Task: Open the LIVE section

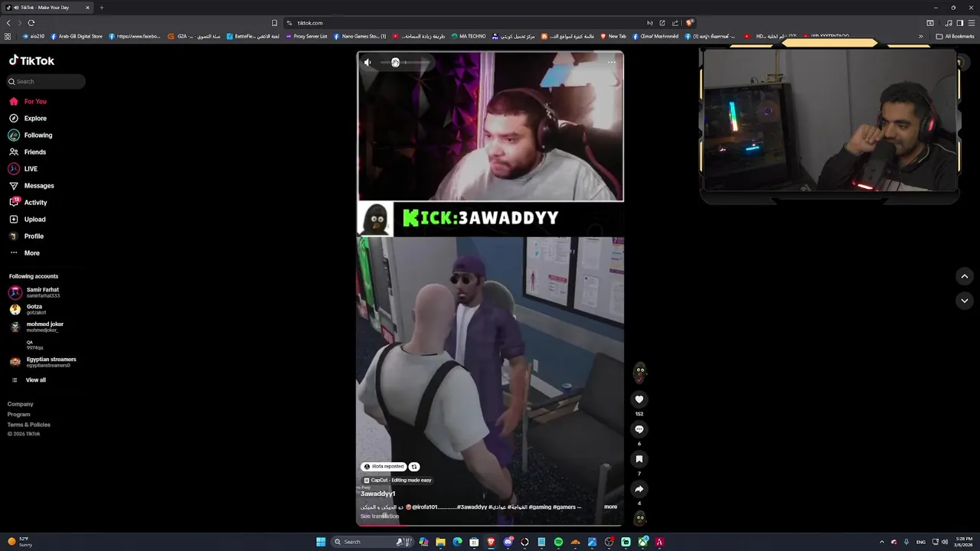Action: (23, 168)
